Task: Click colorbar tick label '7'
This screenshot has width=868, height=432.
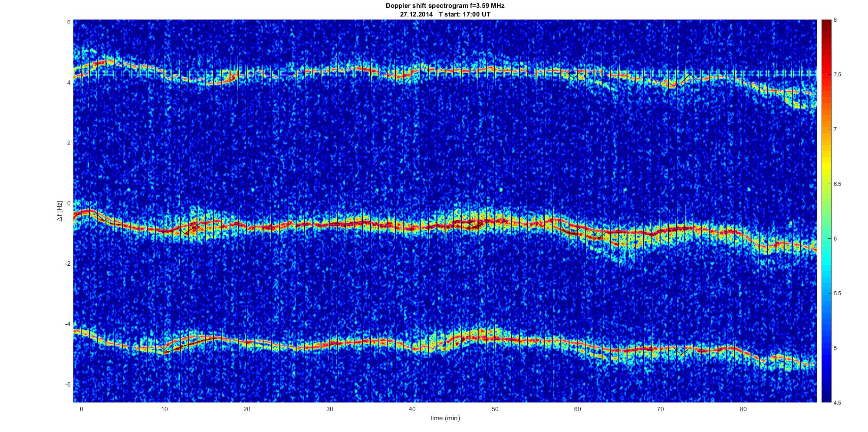Action: coord(835,129)
